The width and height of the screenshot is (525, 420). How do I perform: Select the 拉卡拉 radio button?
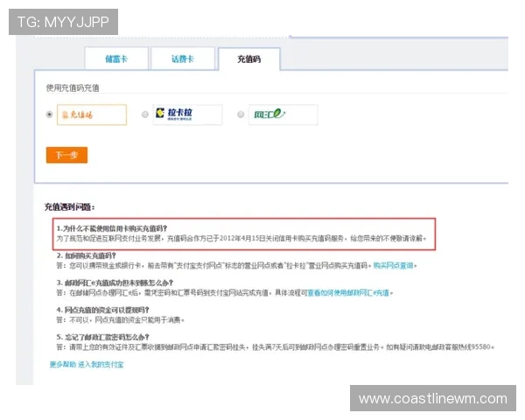[x=145, y=115]
